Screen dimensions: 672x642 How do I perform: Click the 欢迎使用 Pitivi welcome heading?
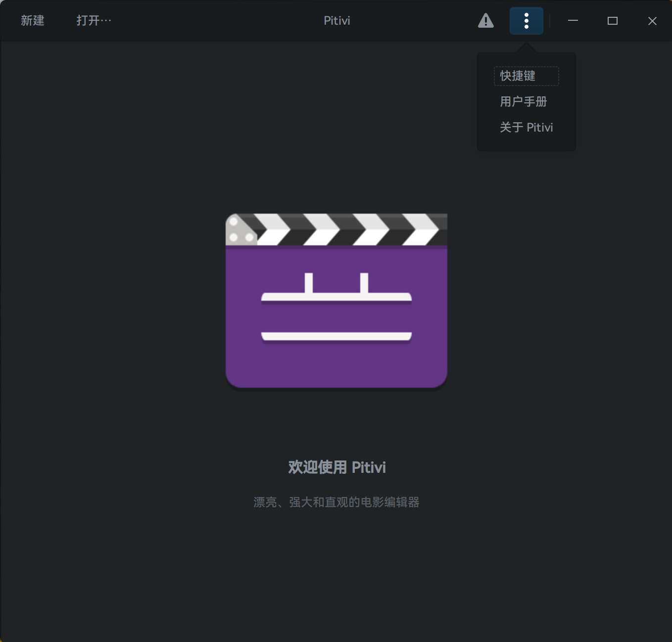[x=337, y=467]
